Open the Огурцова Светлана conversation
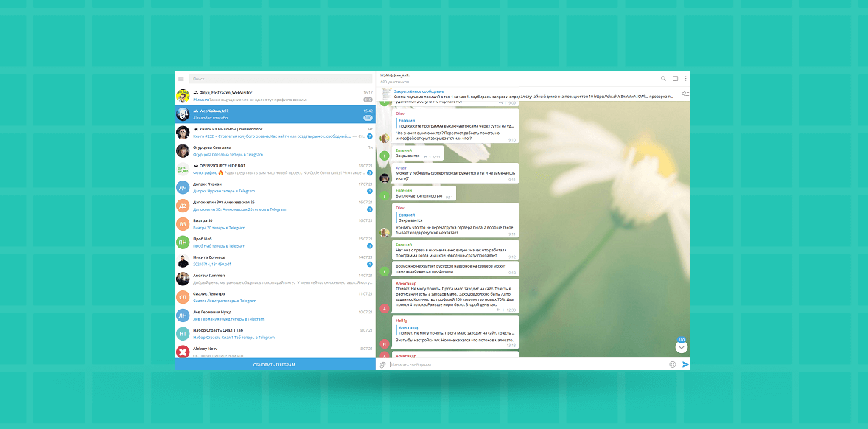This screenshot has width=868, height=429. [274, 150]
